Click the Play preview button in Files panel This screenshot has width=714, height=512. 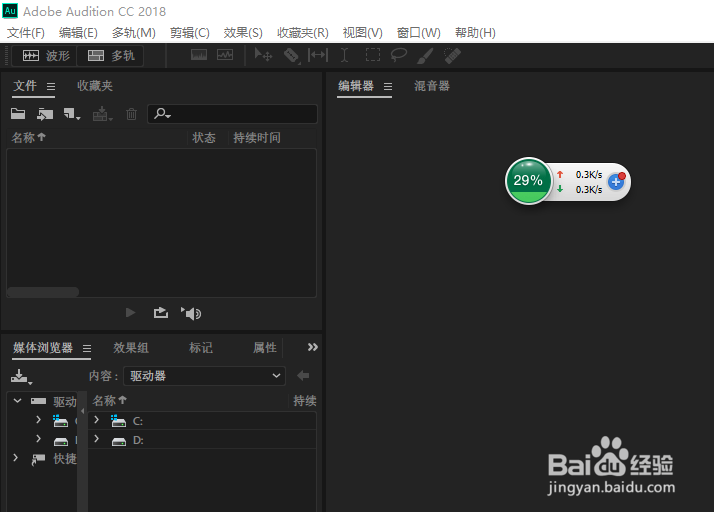130,312
